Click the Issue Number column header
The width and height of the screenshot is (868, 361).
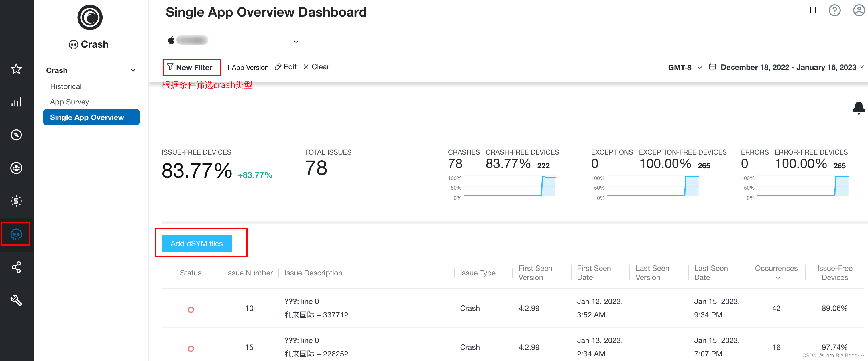click(x=249, y=273)
